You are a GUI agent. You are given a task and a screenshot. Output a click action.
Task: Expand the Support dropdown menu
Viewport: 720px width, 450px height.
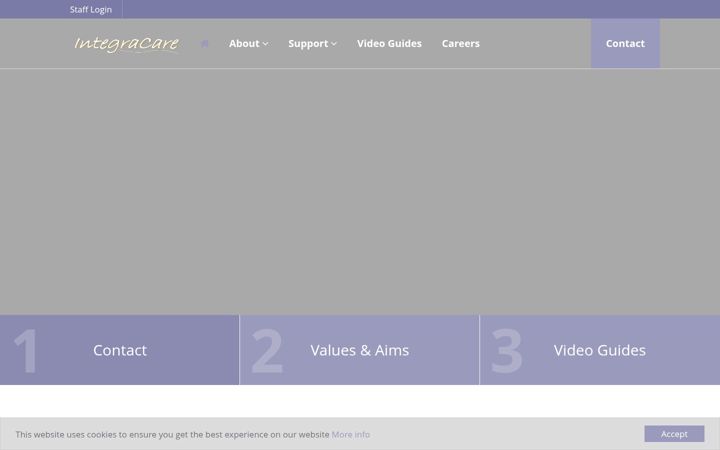(x=312, y=43)
